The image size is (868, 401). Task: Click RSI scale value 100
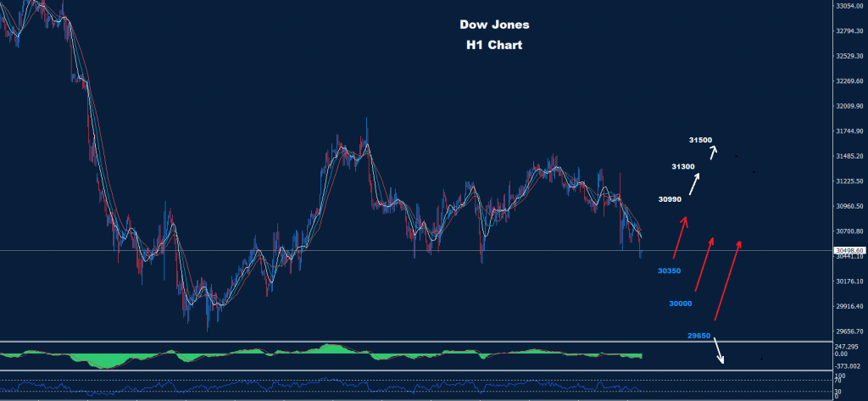tap(840, 376)
